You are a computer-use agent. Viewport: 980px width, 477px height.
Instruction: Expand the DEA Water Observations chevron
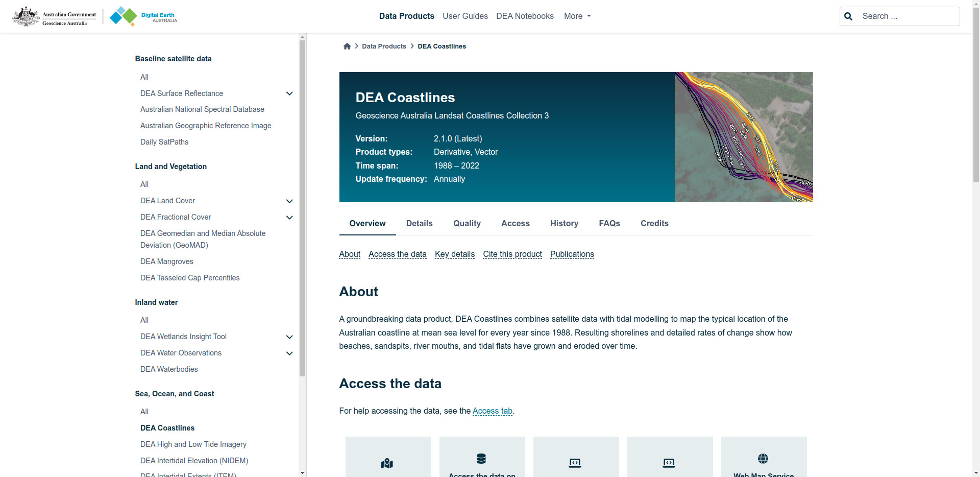coord(289,353)
